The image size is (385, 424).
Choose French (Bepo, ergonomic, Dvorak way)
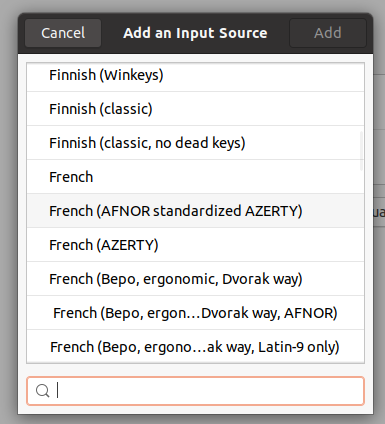tap(195, 279)
